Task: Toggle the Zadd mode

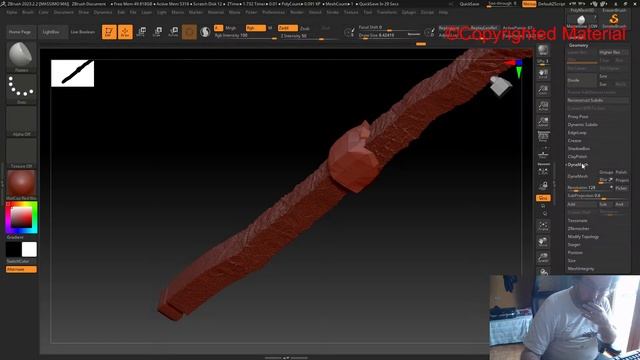Action: tap(287, 28)
